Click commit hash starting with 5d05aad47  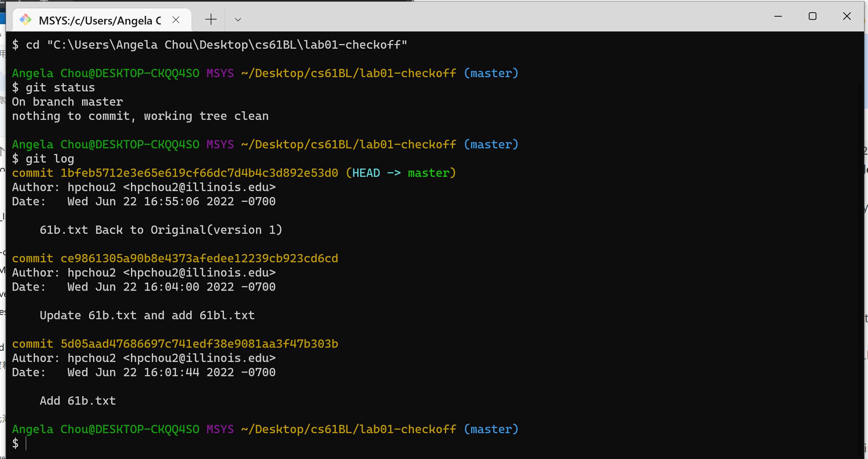coord(199,344)
